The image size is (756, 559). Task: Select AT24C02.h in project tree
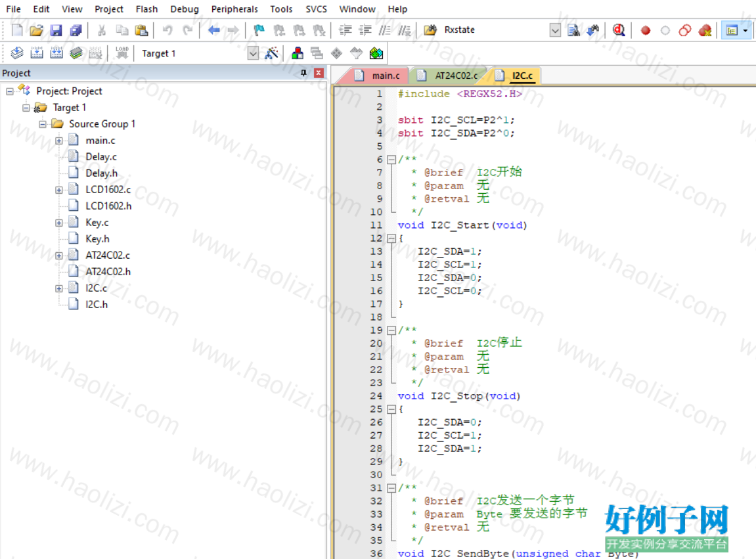pyautogui.click(x=108, y=271)
